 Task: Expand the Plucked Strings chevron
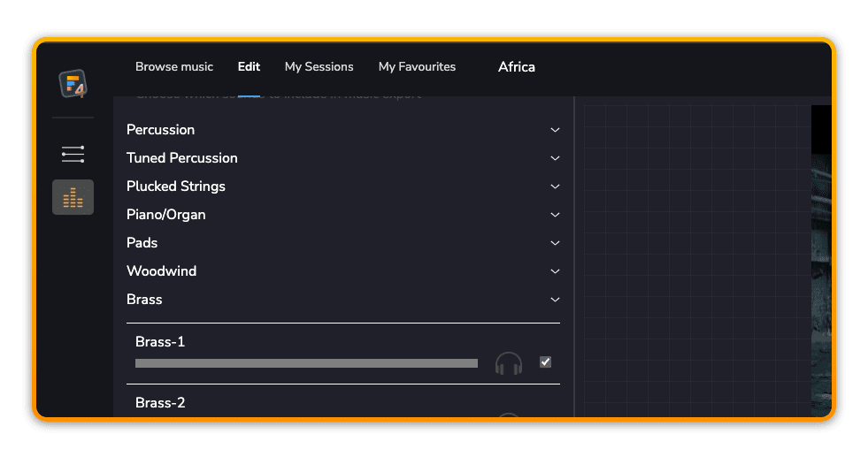click(555, 187)
